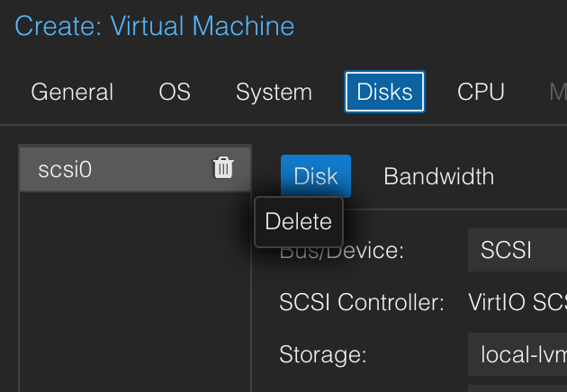Click the field below the Storage dropdown
567x392 pixels.
coord(517,388)
